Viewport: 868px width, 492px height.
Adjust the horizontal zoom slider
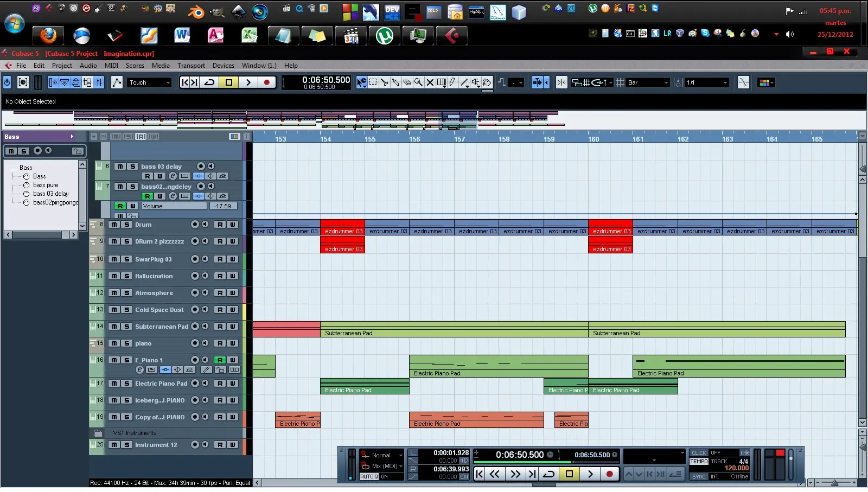(834, 482)
